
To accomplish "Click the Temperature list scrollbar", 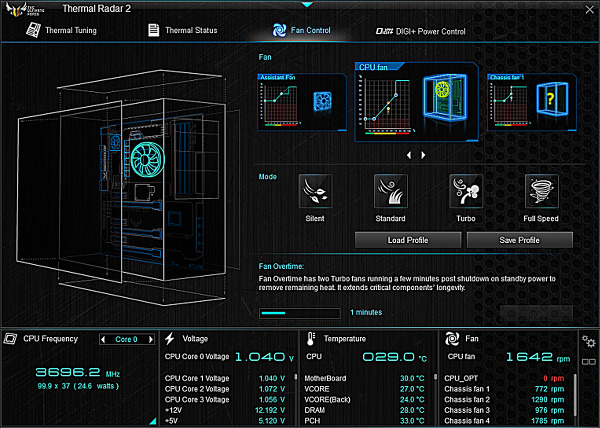I will point(435,377).
